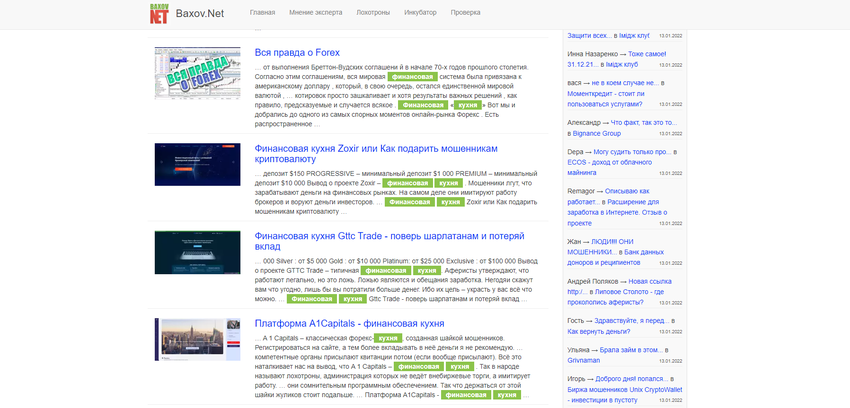Click the comment link 'Защити всех...'
850x408 pixels.
click(x=590, y=36)
